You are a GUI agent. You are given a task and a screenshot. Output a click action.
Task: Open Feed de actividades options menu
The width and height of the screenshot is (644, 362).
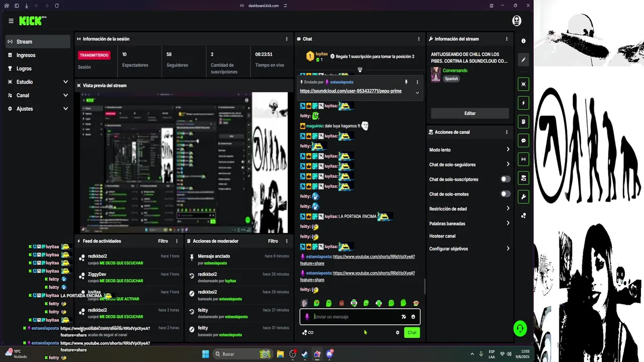point(177,241)
